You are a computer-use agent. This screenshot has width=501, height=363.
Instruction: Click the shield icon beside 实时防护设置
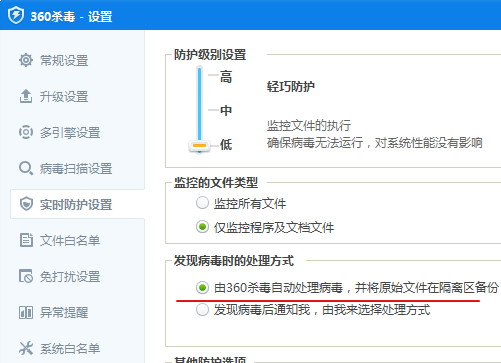coord(26,204)
